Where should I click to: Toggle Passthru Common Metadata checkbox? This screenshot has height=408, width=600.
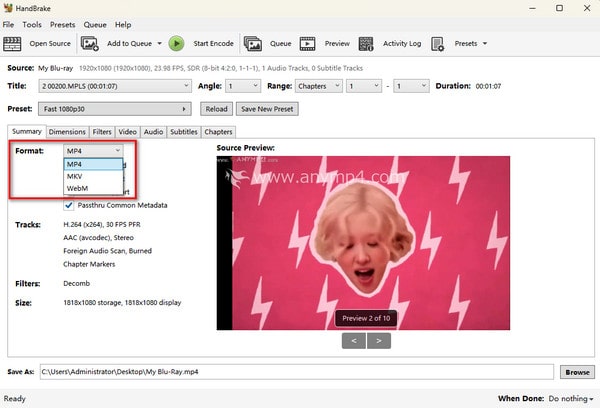click(69, 205)
